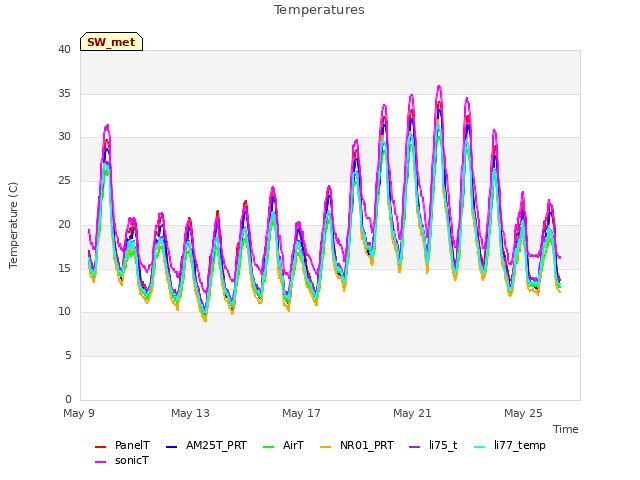Image resolution: width=640 pixels, height=480 pixels.
Task: Click the red PanelT legend swatch
Action: point(100,447)
